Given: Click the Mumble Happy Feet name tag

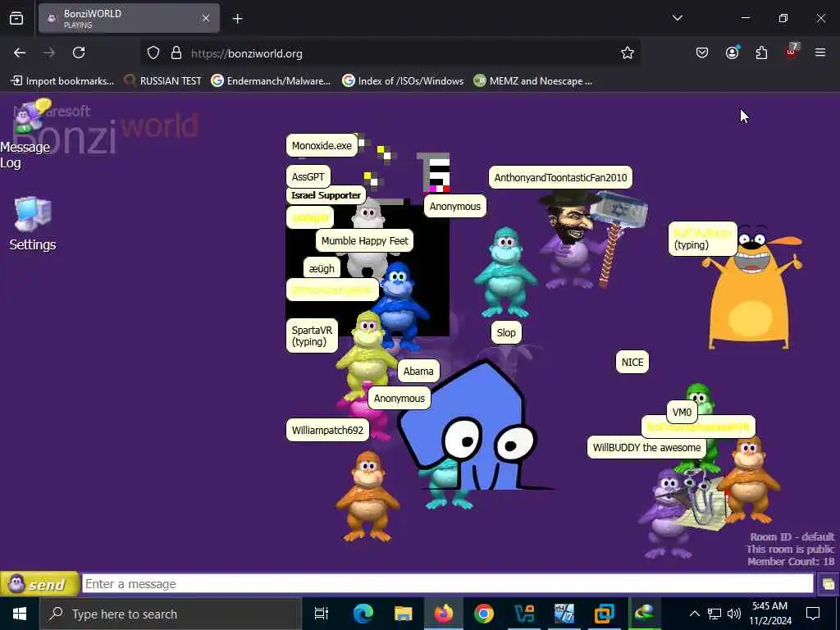Looking at the screenshot, I should [365, 241].
